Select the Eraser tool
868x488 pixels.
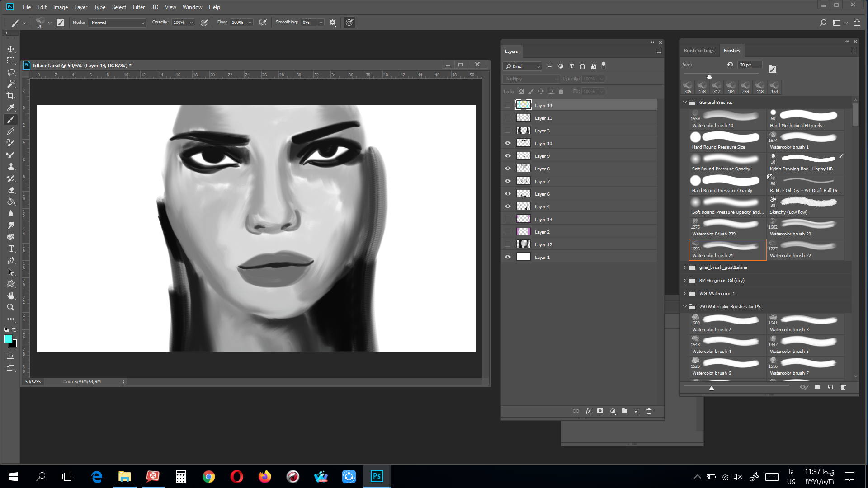[x=11, y=190]
